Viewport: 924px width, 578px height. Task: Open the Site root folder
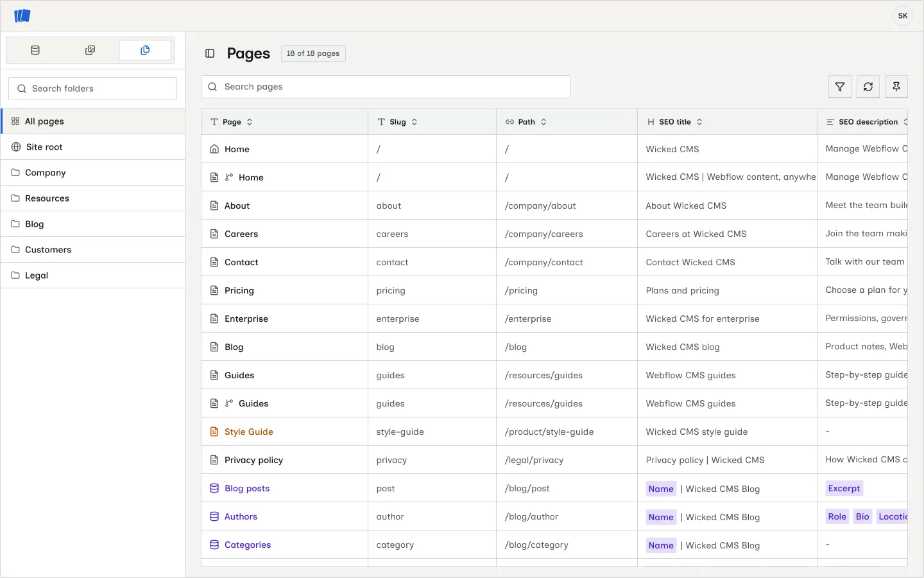(x=93, y=147)
